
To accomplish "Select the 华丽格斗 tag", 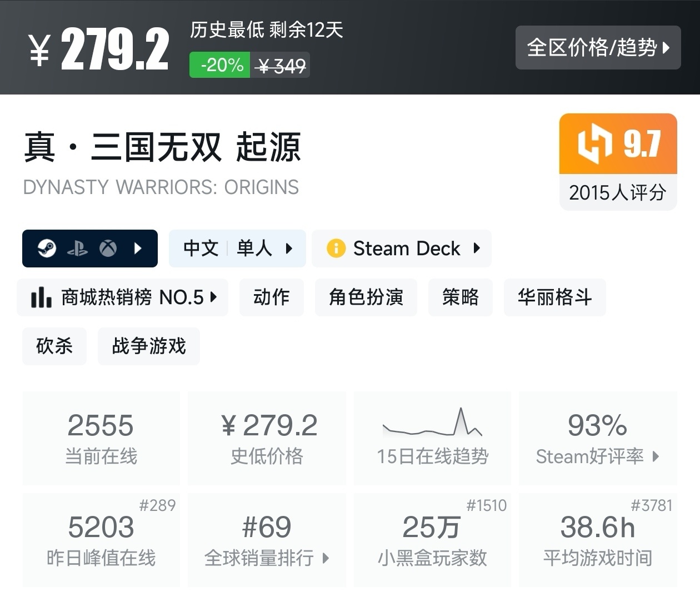I will pos(554,297).
